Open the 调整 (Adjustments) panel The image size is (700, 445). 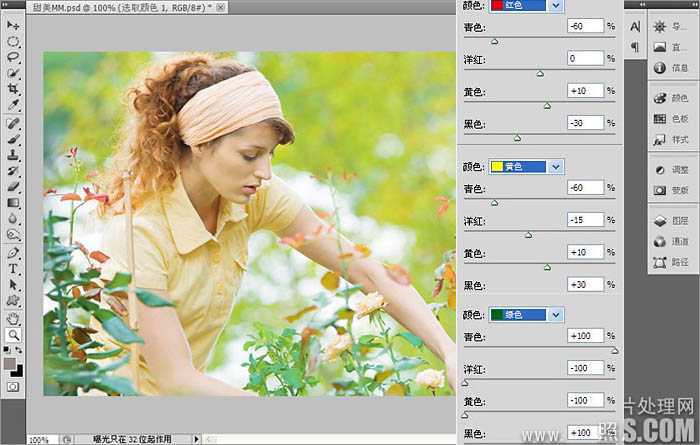coord(671,170)
